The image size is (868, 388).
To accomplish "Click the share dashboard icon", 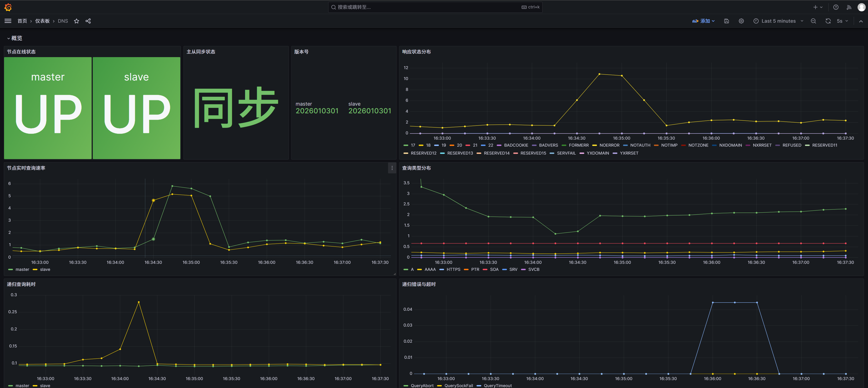I will coord(88,21).
